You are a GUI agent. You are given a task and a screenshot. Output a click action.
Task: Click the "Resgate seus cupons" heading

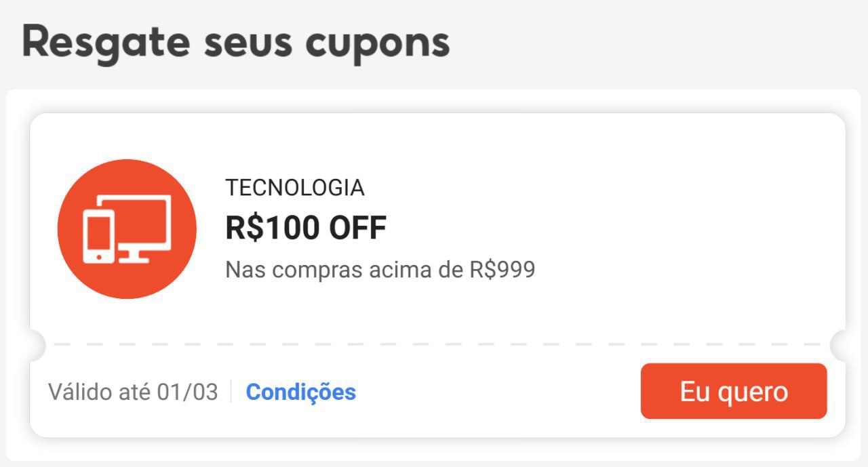click(235, 42)
